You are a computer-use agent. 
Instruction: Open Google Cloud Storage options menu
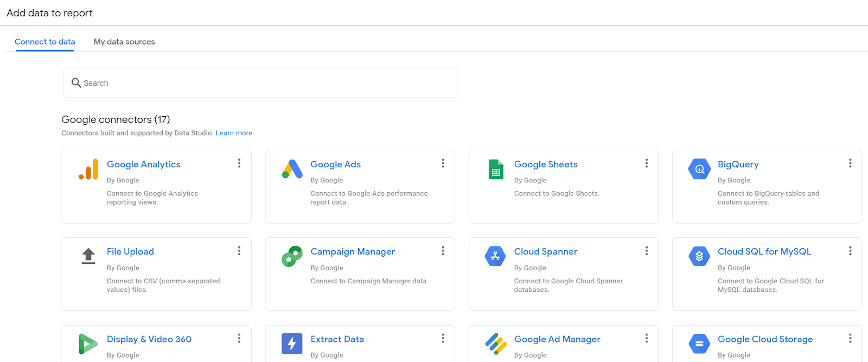850,338
